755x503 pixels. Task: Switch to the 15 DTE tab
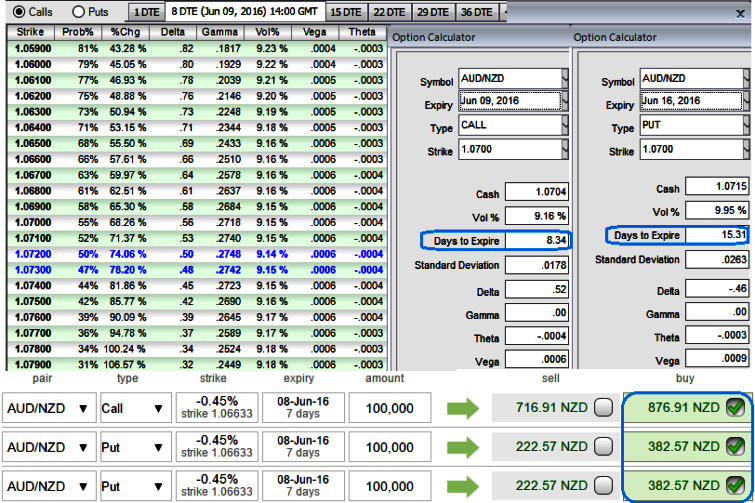345,12
